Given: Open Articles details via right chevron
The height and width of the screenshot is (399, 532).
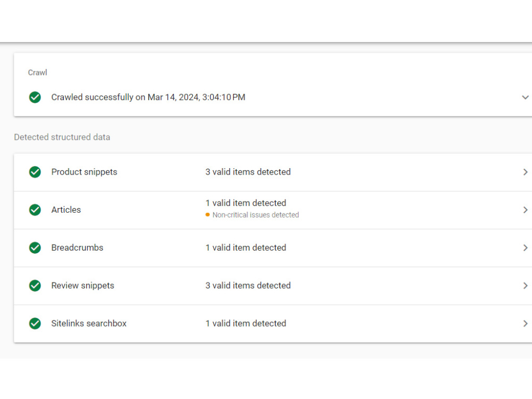Looking at the screenshot, I should coord(525,210).
